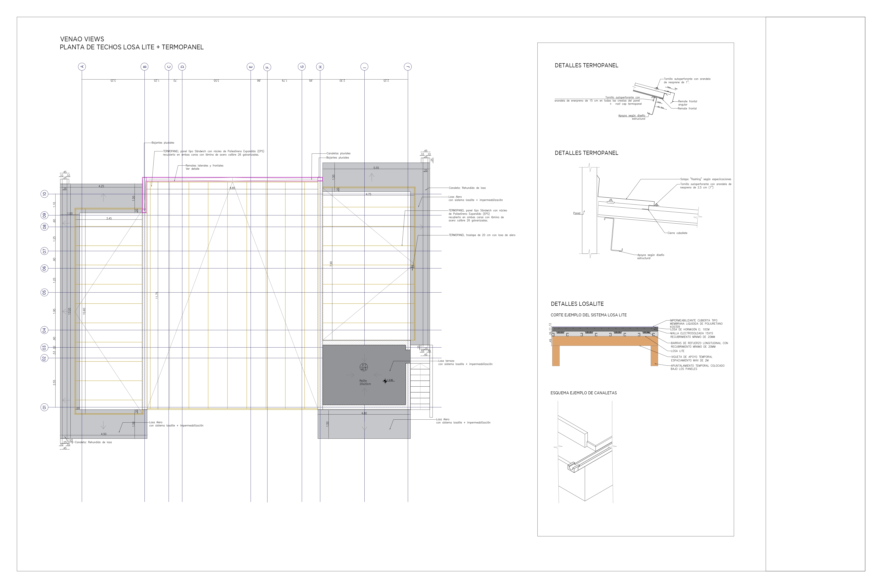This screenshot has width=882, height=588.
Task: Click the Losa Lite section drawing
Action: (x=605, y=346)
